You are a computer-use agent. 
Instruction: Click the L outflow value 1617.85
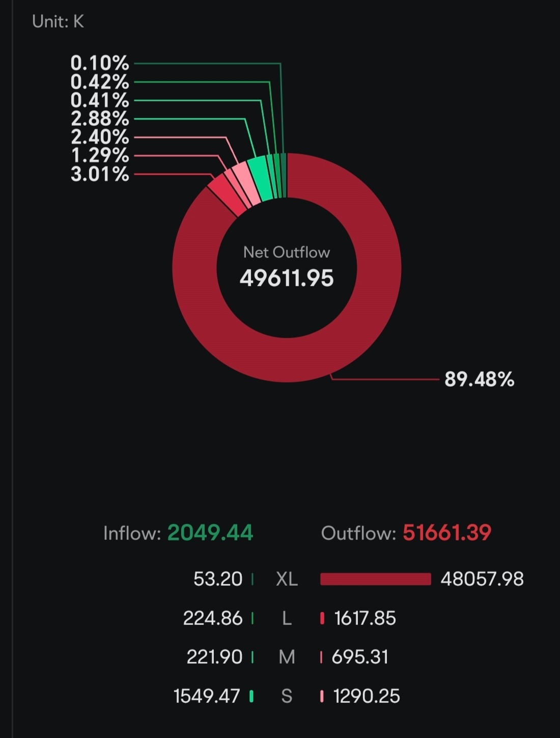pos(365,618)
